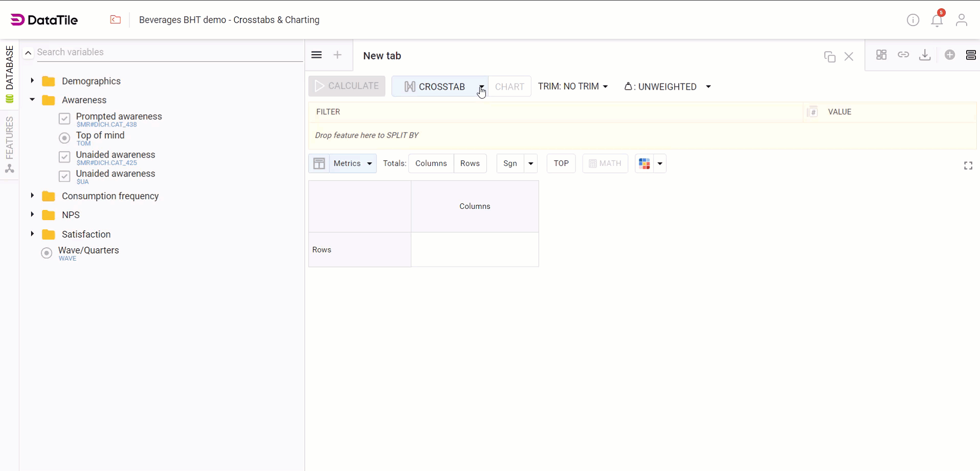Select the Wave/Quarters radio variable
The width and height of the screenshot is (980, 471).
point(47,253)
